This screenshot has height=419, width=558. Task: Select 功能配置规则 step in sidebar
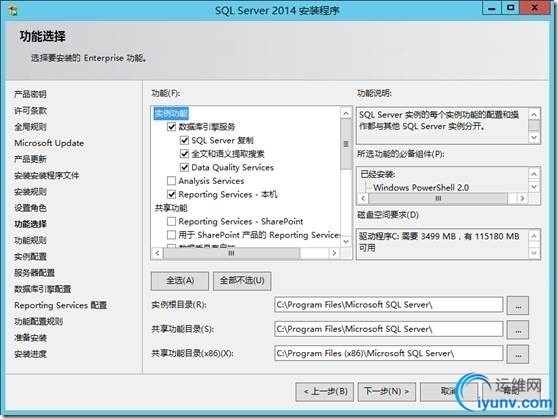coord(38,321)
